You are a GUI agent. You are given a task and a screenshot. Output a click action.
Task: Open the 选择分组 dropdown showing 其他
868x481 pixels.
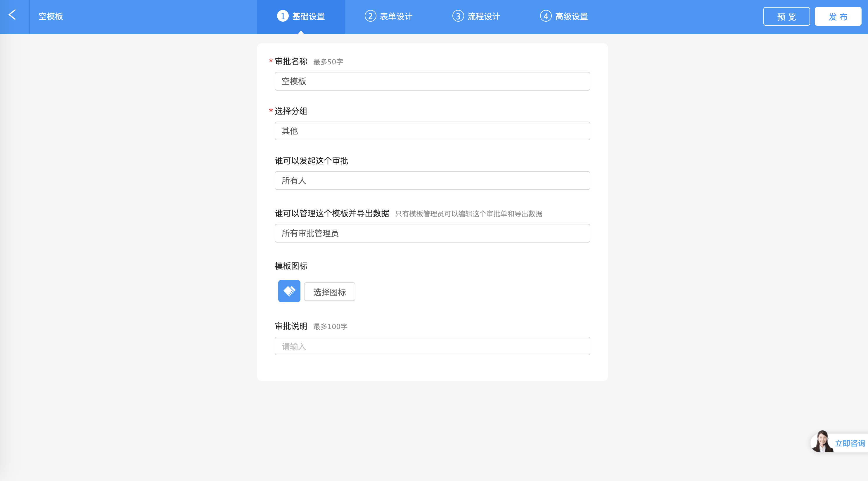tap(432, 131)
